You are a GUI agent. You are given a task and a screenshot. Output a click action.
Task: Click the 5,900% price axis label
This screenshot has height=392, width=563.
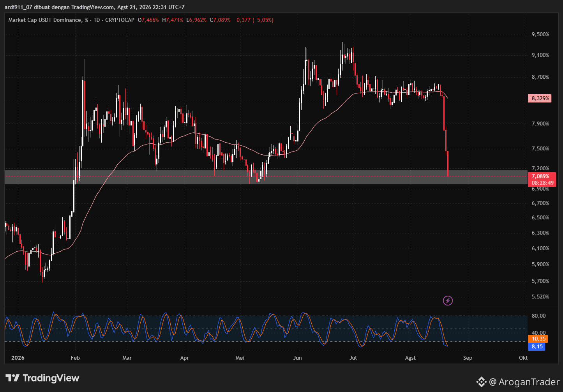(x=540, y=264)
